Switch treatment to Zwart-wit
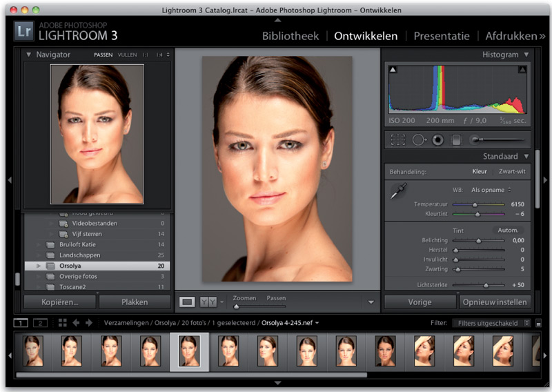552x392 pixels. pyautogui.click(x=511, y=171)
